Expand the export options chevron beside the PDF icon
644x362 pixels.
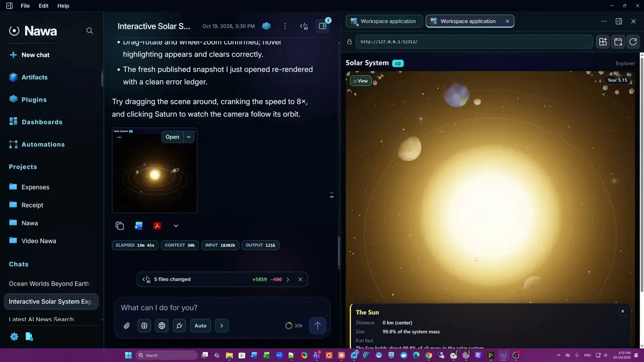(176, 226)
